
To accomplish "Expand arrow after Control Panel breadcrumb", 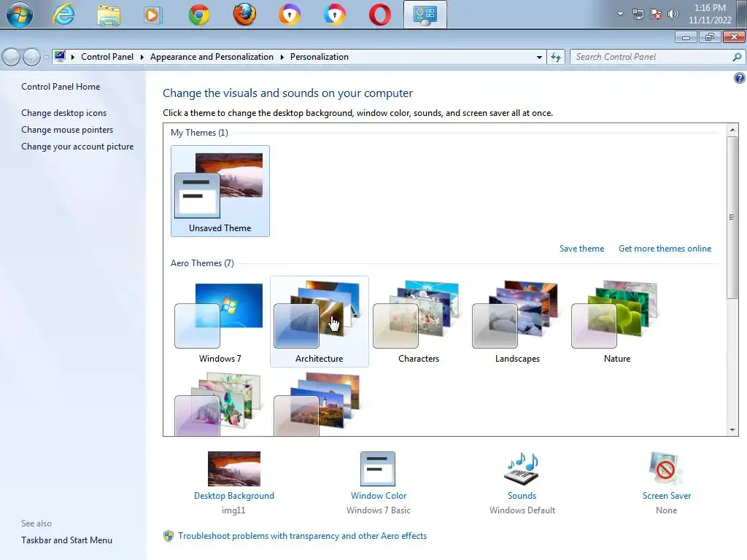I will pos(142,57).
